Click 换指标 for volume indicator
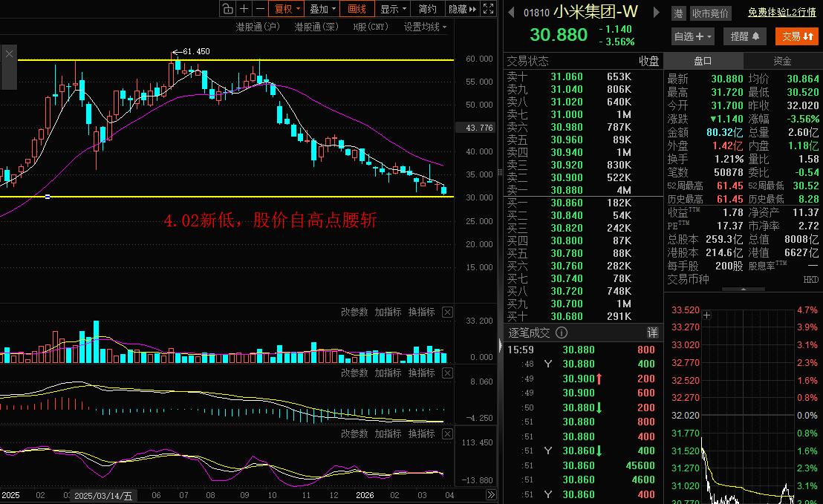This screenshot has height=504, width=823. [421, 312]
